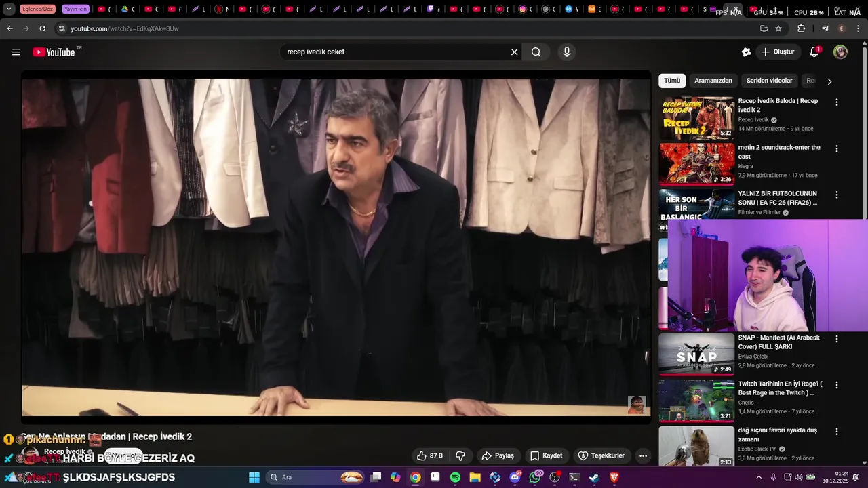This screenshot has width=868, height=488.
Task: Open the YouTube guide hamburger menu
Action: click(x=16, y=52)
